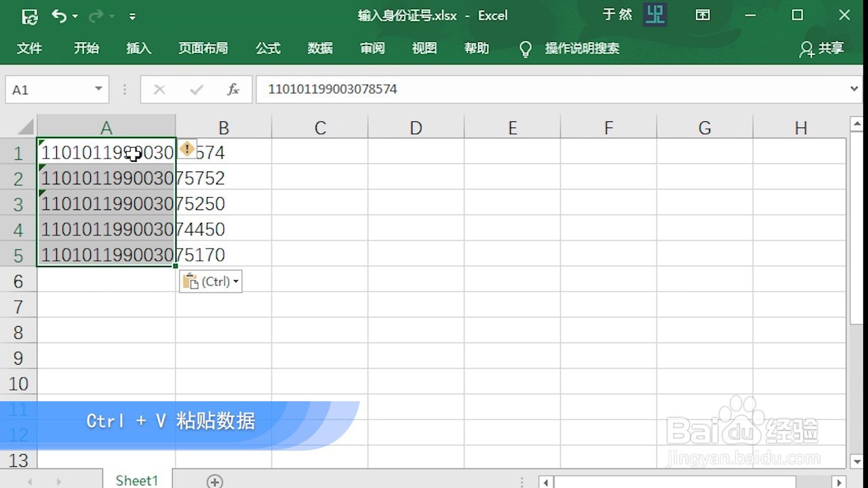Select the Sheet1 tab
Viewport: 868px width, 488px height.
[x=136, y=480]
